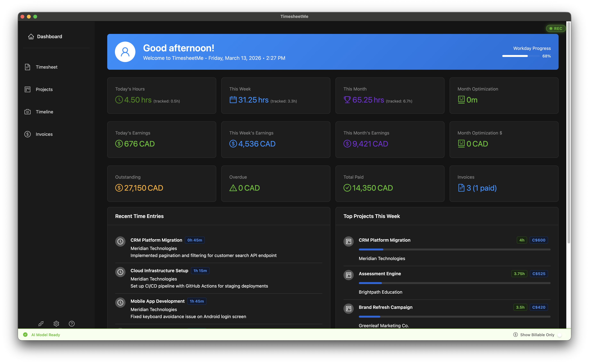Click the Invoices 3 (1 paid) card
This screenshot has width=589, height=364.
[x=504, y=183]
